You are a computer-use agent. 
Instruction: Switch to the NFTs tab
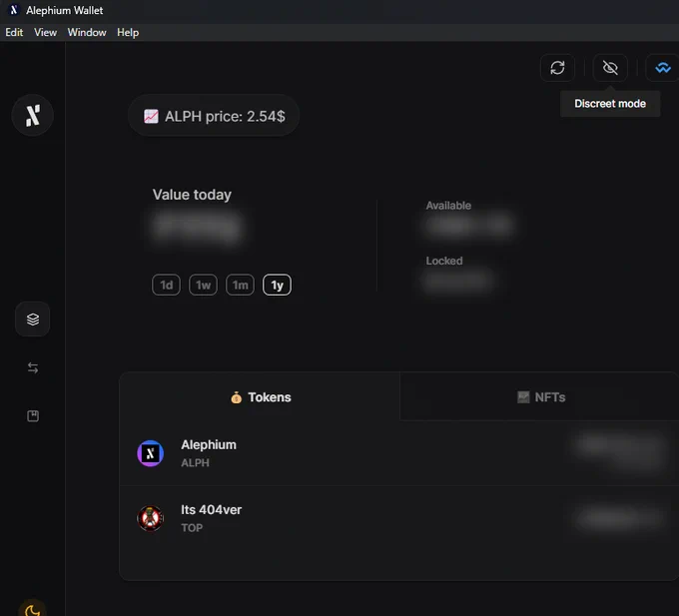coord(540,397)
